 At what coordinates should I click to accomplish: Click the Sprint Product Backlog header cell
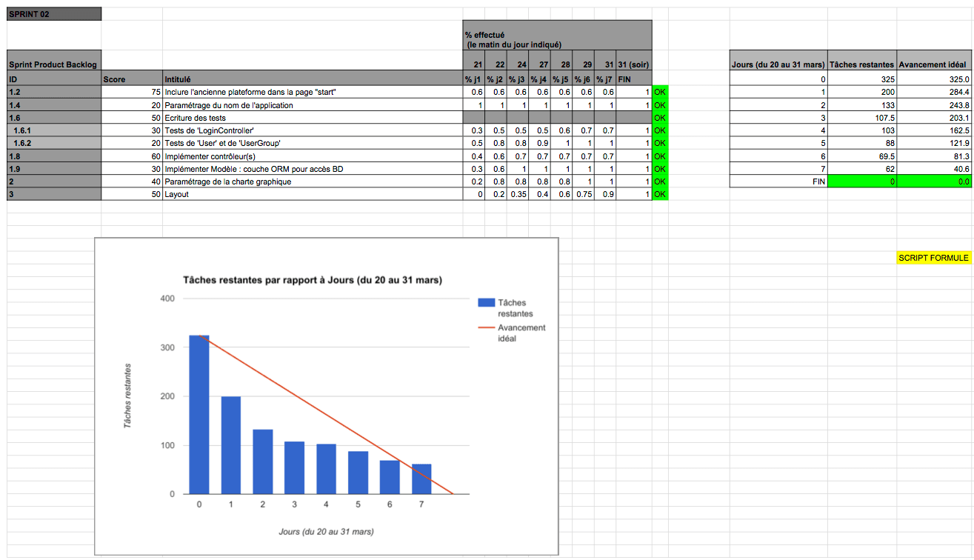tap(53, 65)
